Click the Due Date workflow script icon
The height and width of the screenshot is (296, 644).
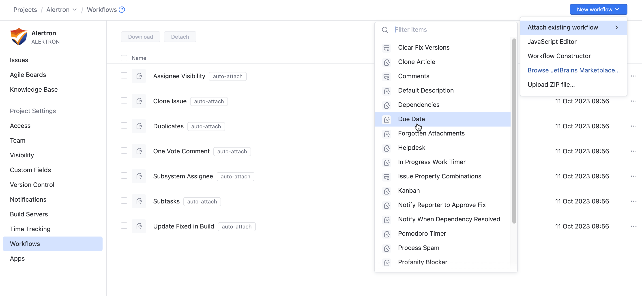coord(386,120)
